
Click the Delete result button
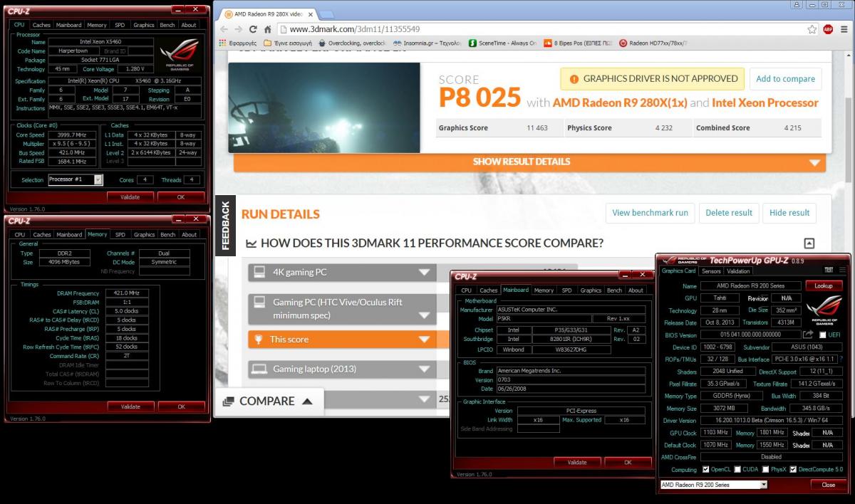(729, 213)
